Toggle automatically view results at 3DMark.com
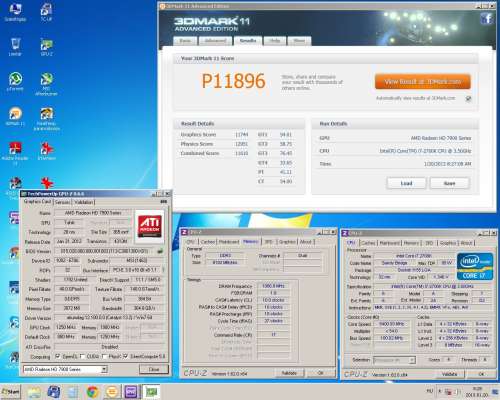The width and height of the screenshot is (500, 400). click(468, 98)
